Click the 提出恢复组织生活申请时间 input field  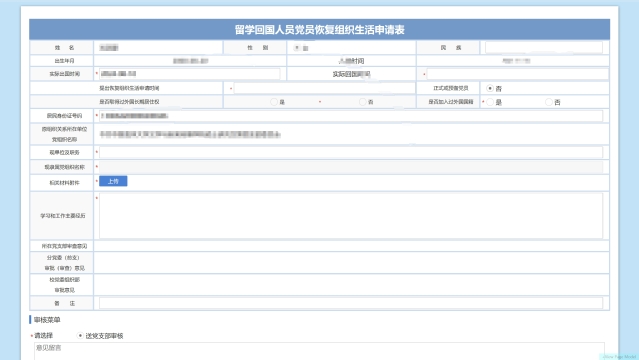click(324, 88)
